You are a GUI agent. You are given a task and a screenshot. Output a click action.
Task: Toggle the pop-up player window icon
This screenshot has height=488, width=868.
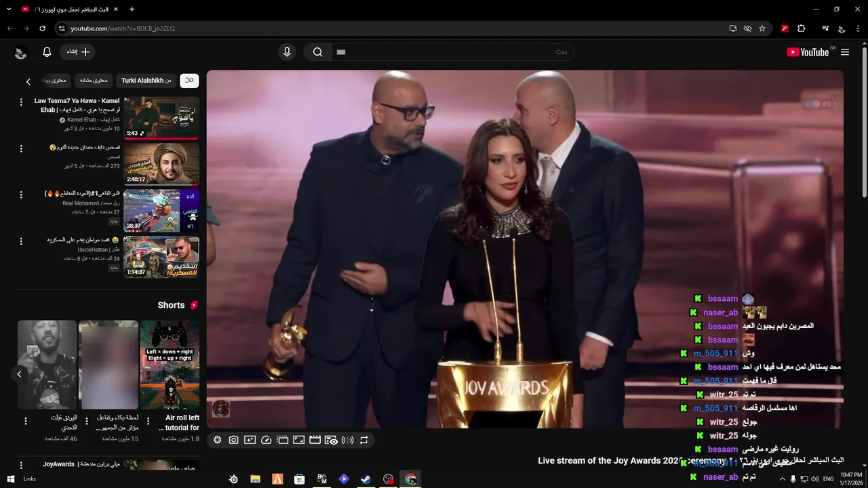point(282,440)
